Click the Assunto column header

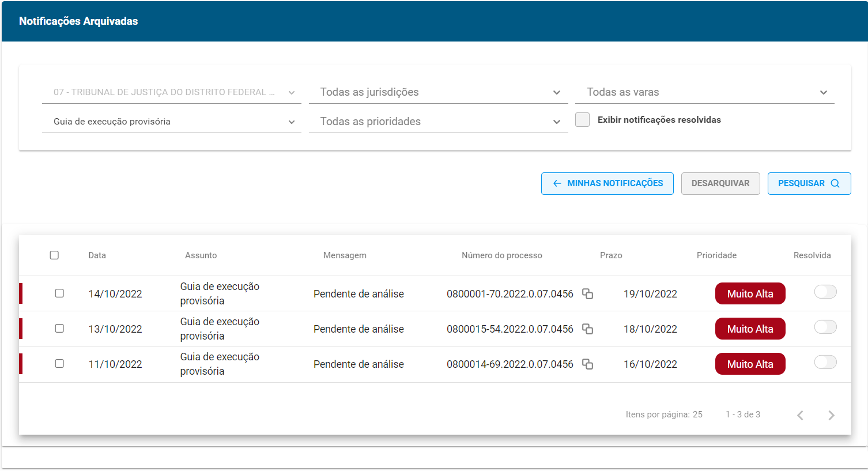click(201, 255)
